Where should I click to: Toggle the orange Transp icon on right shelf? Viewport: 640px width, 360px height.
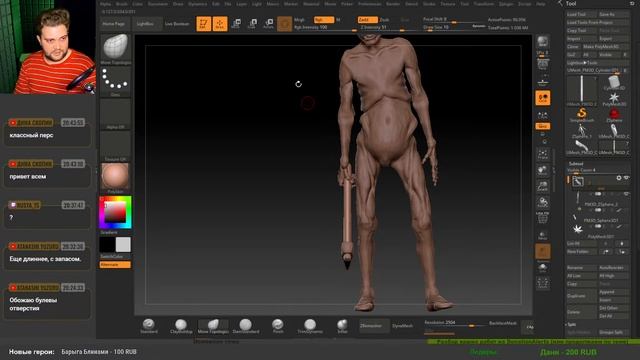pos(543,251)
